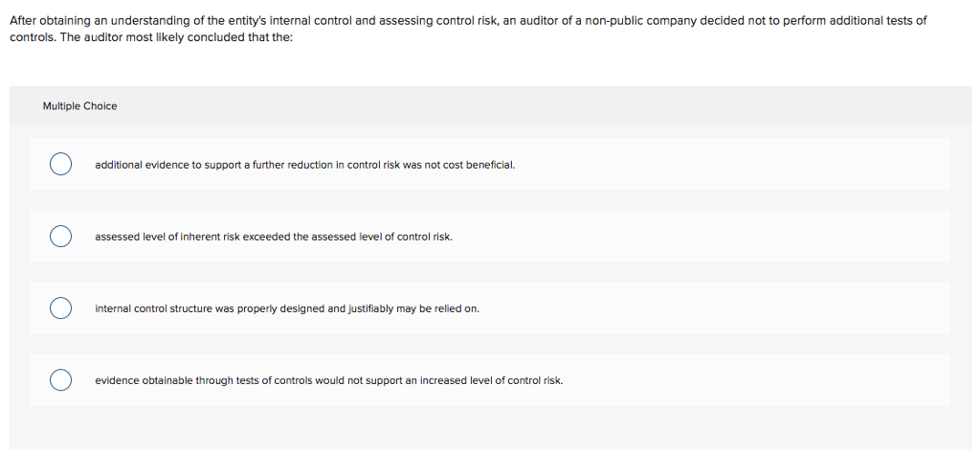Click the phrase "non-public company" in the question
The width and height of the screenshot is (980, 455).
(x=634, y=20)
